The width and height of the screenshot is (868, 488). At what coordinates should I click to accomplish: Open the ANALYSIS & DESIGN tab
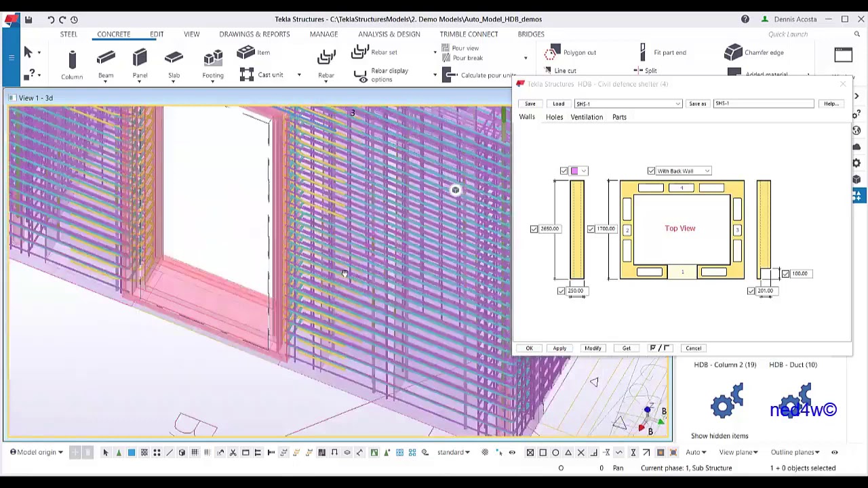pyautogui.click(x=389, y=34)
